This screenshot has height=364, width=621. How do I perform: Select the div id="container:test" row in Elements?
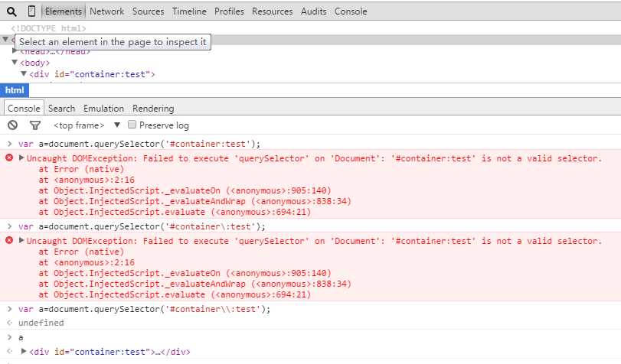92,74
